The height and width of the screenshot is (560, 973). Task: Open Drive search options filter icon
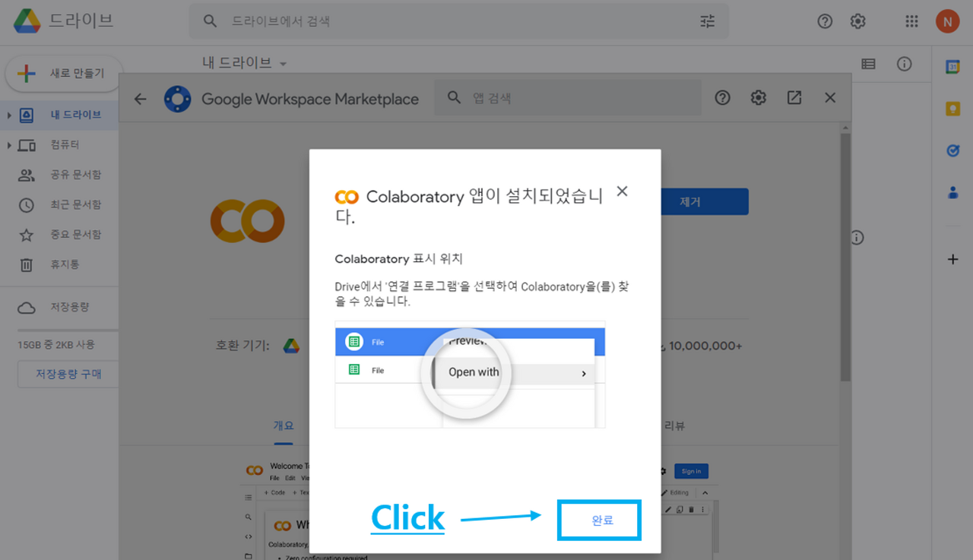(x=708, y=21)
